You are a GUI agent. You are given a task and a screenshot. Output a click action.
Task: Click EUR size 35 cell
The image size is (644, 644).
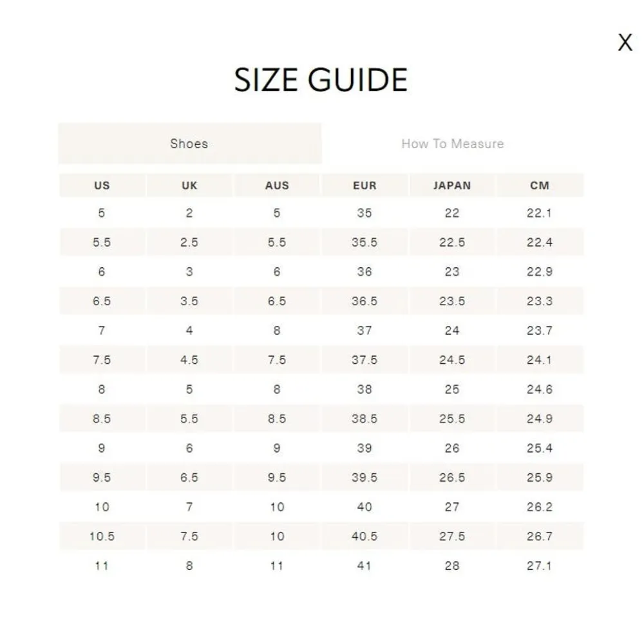(365, 213)
